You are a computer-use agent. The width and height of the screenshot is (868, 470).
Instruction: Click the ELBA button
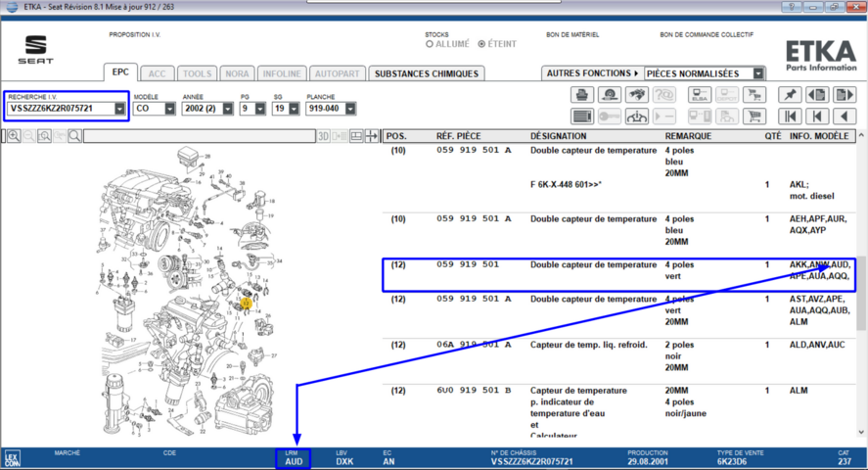coord(699,95)
